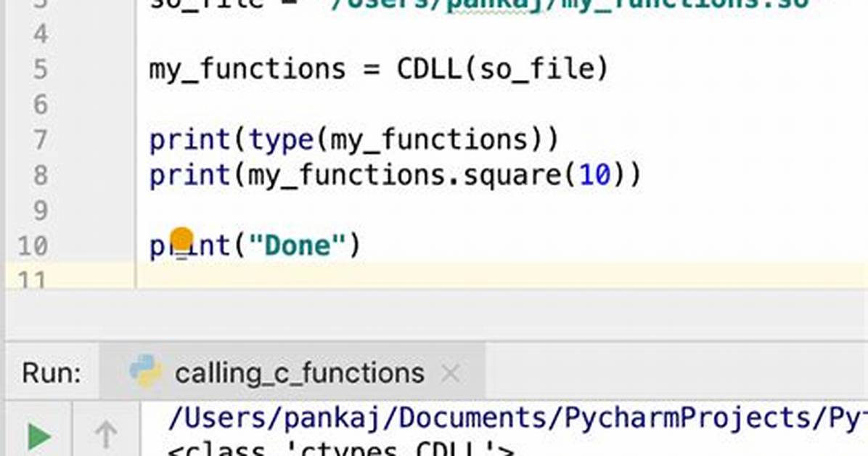Close the calling_c_functions run tab
The image size is (868, 456).
pos(451,373)
